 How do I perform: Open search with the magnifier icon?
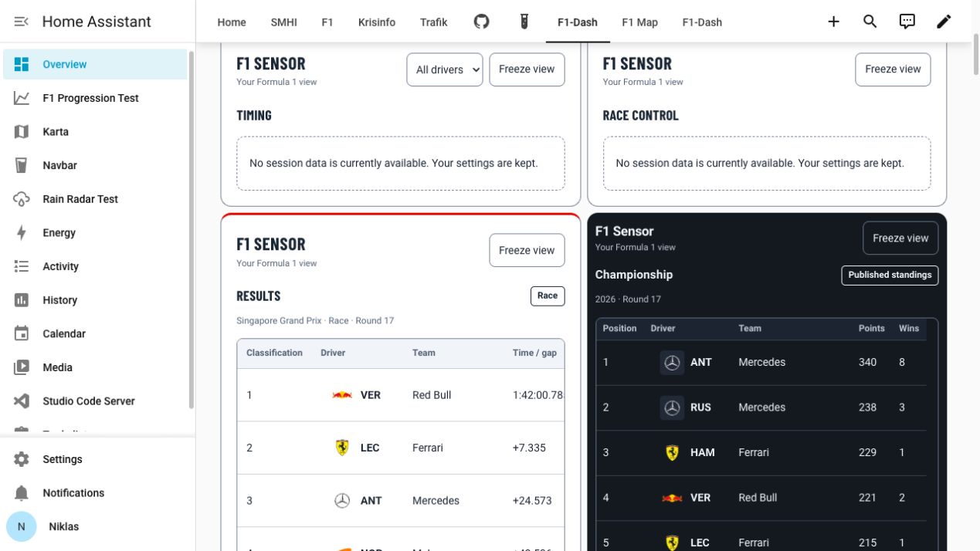pos(870,22)
